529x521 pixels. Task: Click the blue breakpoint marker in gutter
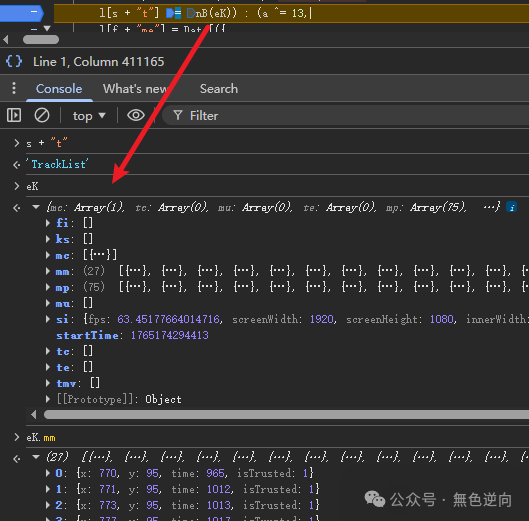tap(22, 13)
